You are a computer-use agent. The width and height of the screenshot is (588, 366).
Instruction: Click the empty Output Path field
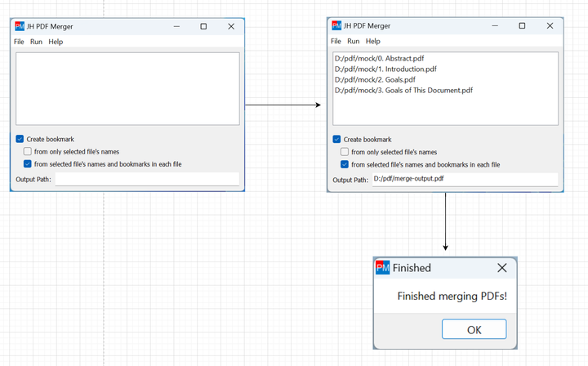point(147,179)
